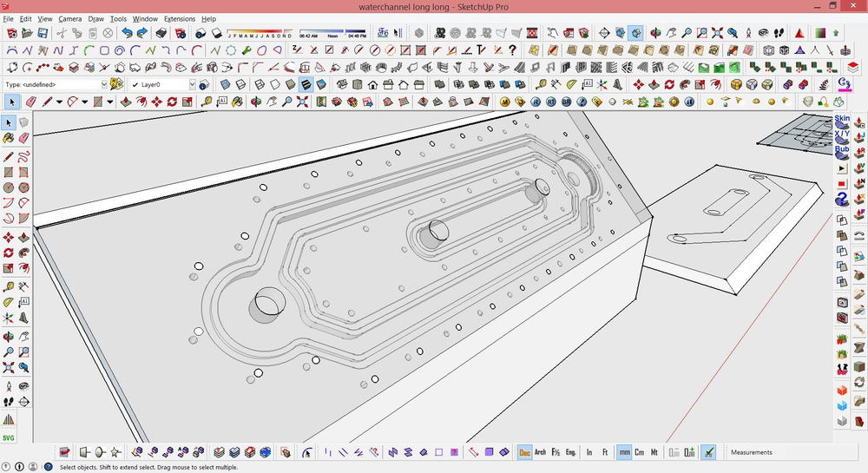Open the Extensions menu
This screenshot has width=868, height=473.
pyautogui.click(x=180, y=18)
